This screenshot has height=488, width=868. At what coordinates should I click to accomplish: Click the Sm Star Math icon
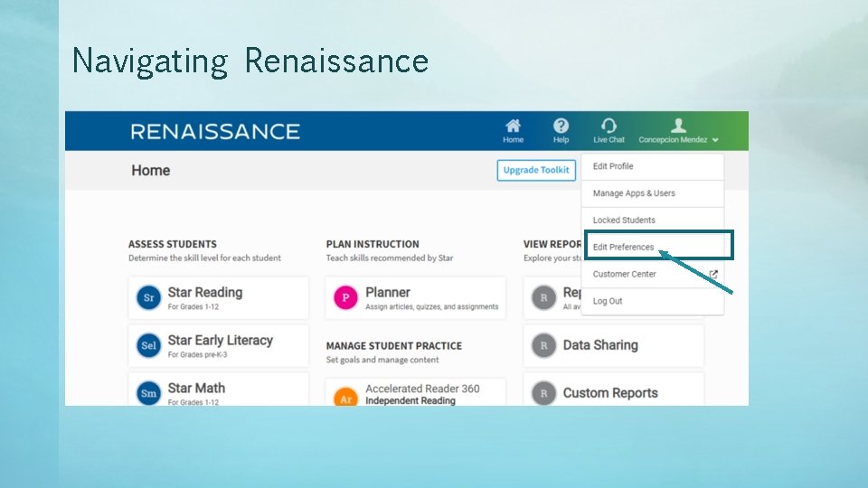148,393
